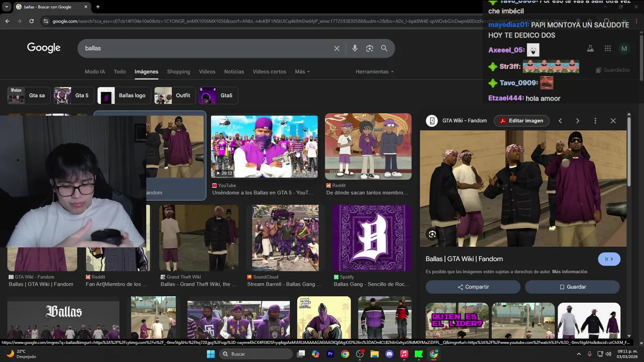Click the Windows taskbar Buscar box

coord(256,354)
